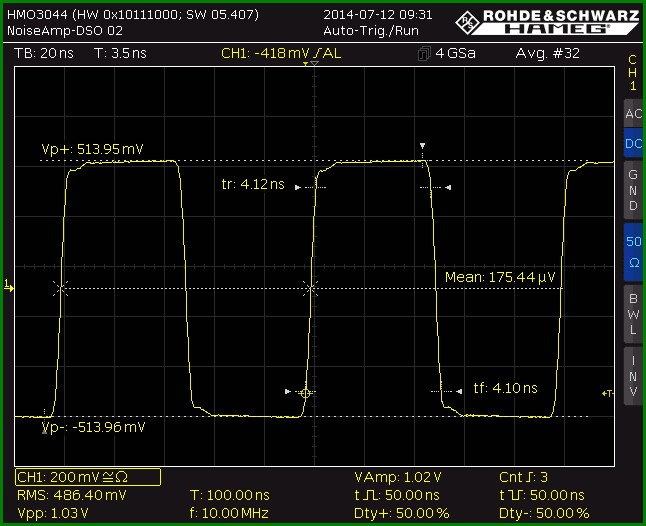The image size is (646, 526).
Task: Click the Dty+: 50.00 % measurement
Action: (x=401, y=513)
